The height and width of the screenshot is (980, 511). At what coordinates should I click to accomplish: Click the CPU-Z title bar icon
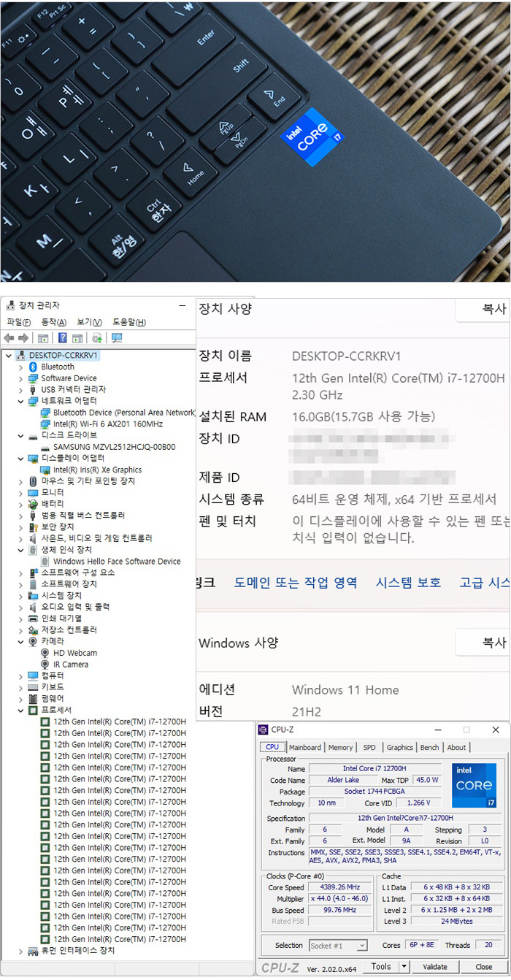tap(264, 730)
